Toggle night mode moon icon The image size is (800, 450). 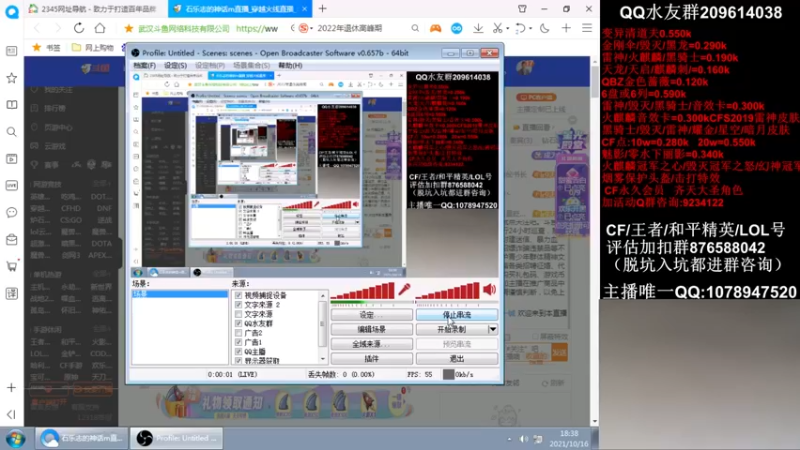544,29
